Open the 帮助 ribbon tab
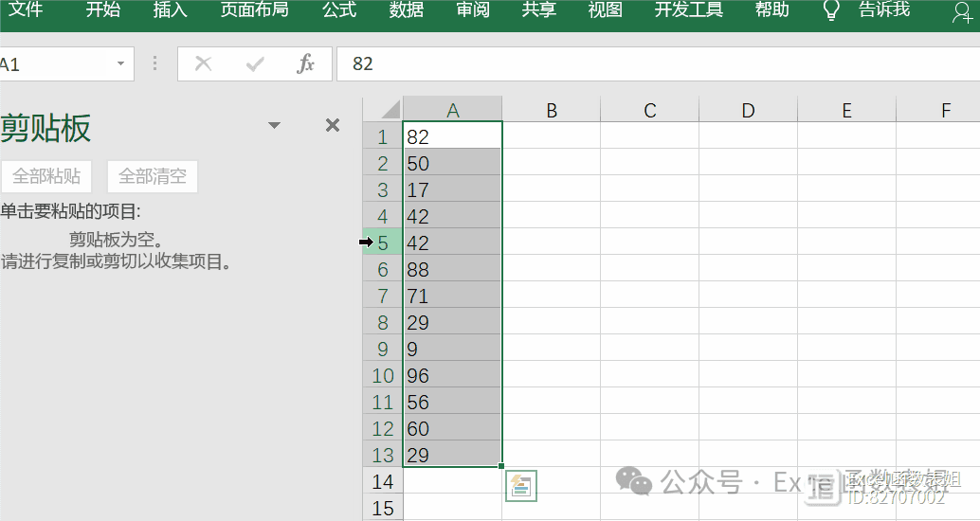The height and width of the screenshot is (521, 980). tap(771, 9)
